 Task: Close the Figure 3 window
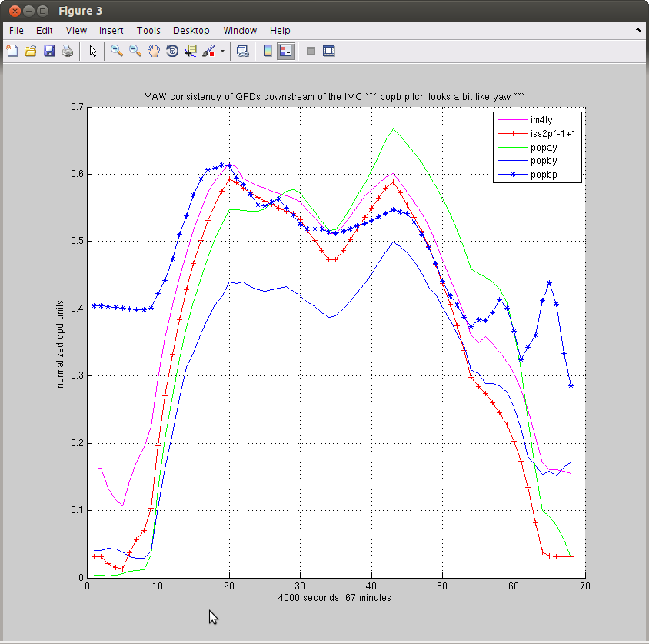click(15, 11)
